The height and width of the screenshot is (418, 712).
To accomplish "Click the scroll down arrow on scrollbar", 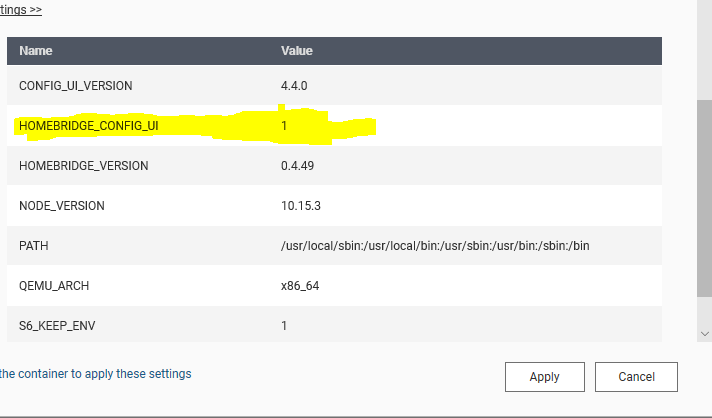I will [704, 333].
